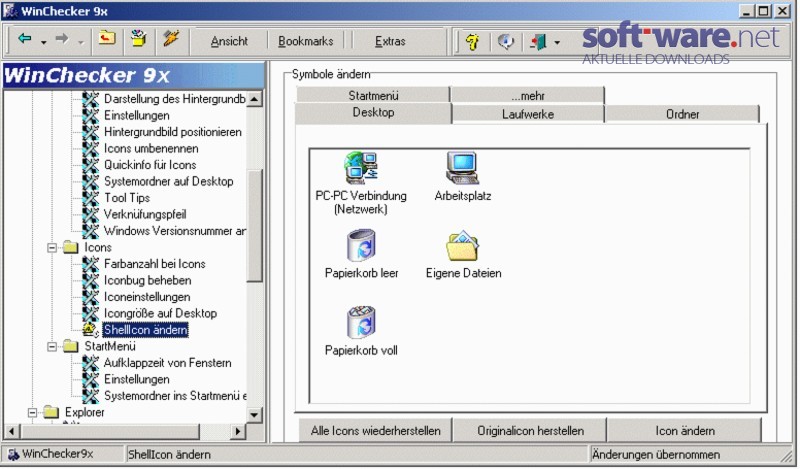Open the Ansicht menu
800x469 pixels.
pos(229,41)
